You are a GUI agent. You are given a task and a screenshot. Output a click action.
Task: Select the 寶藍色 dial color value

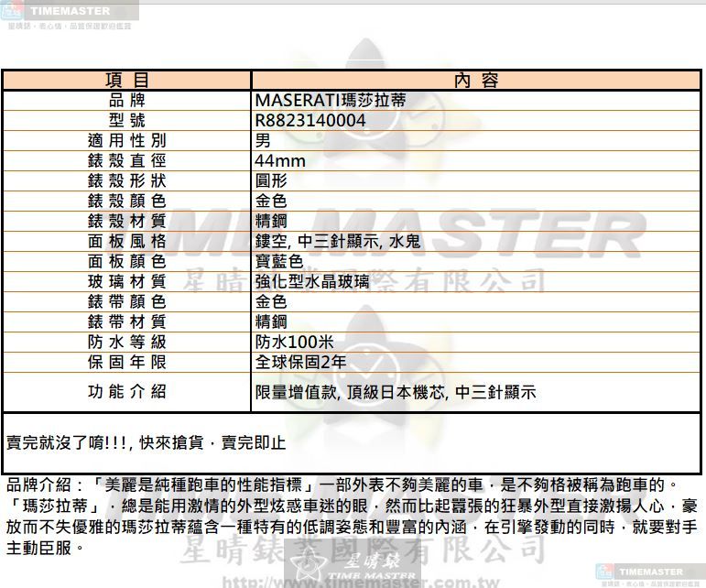click(x=278, y=261)
